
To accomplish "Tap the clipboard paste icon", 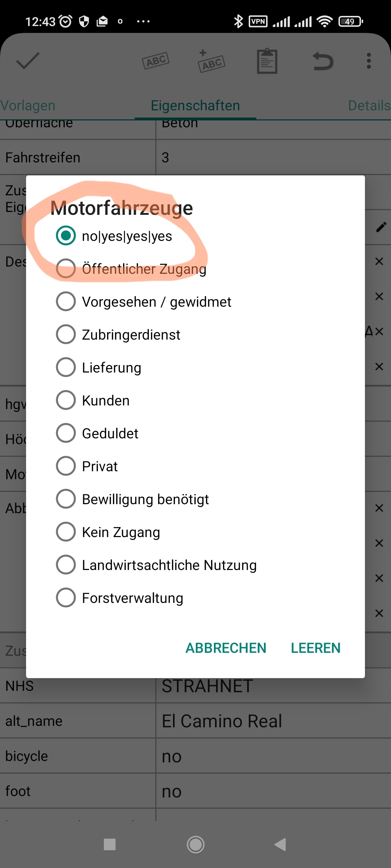I will click(x=267, y=61).
